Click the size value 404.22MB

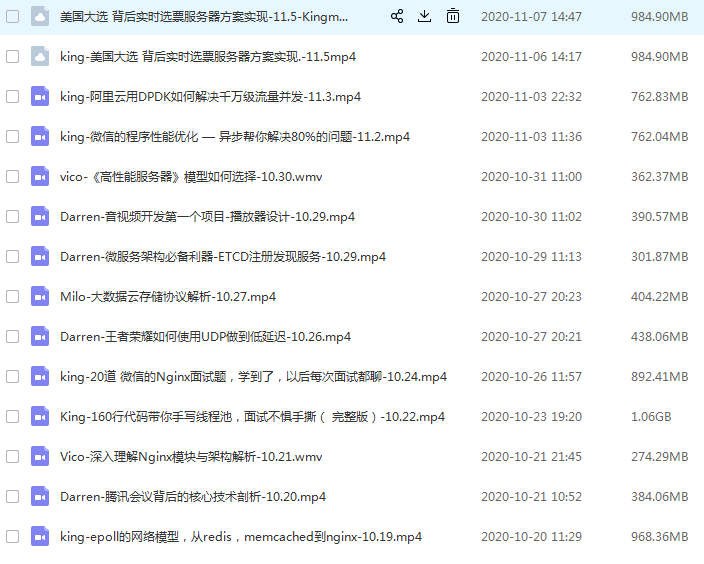pos(660,296)
